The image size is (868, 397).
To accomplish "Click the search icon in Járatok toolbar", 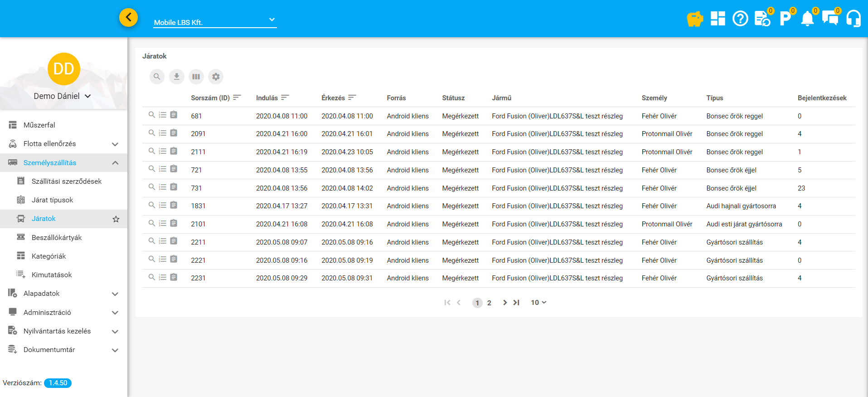I will click(x=157, y=77).
